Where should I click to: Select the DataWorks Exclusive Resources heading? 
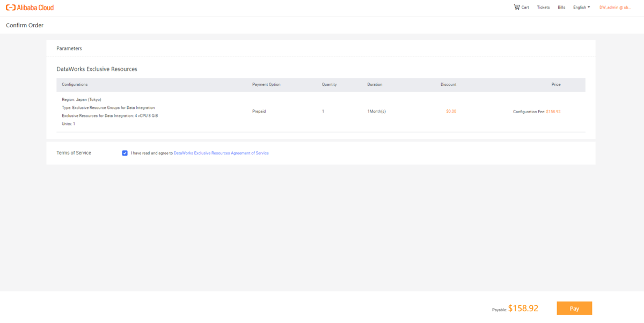97,69
